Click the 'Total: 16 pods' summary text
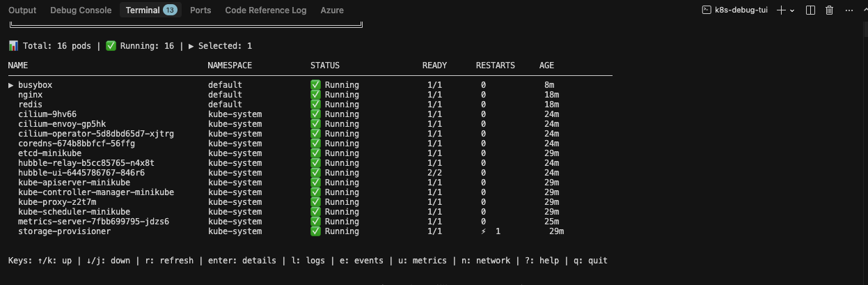 (x=57, y=46)
